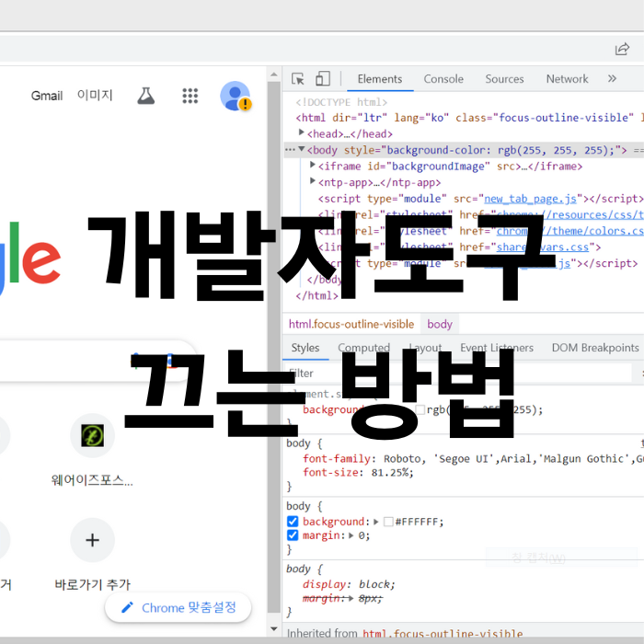Expand the background shorthand property triangle
The image size is (644, 644).
point(375,522)
